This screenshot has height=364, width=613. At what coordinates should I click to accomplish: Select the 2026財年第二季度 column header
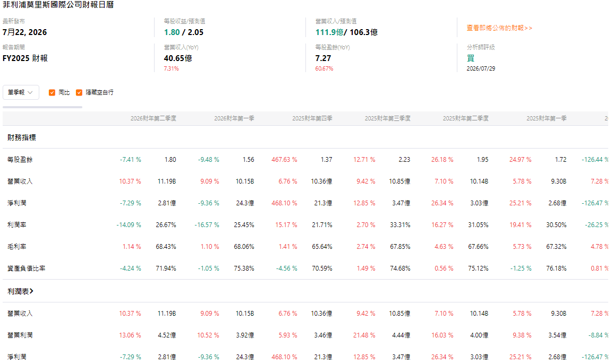(x=153, y=118)
